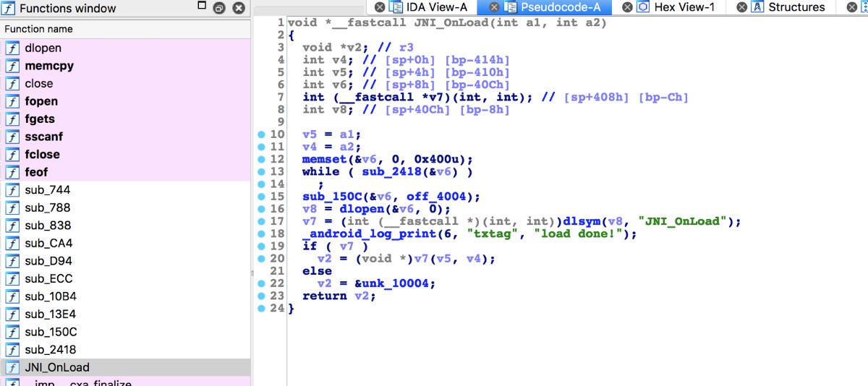Click the function icon beside sub_ECC
The width and height of the screenshot is (868, 386).
click(x=12, y=278)
